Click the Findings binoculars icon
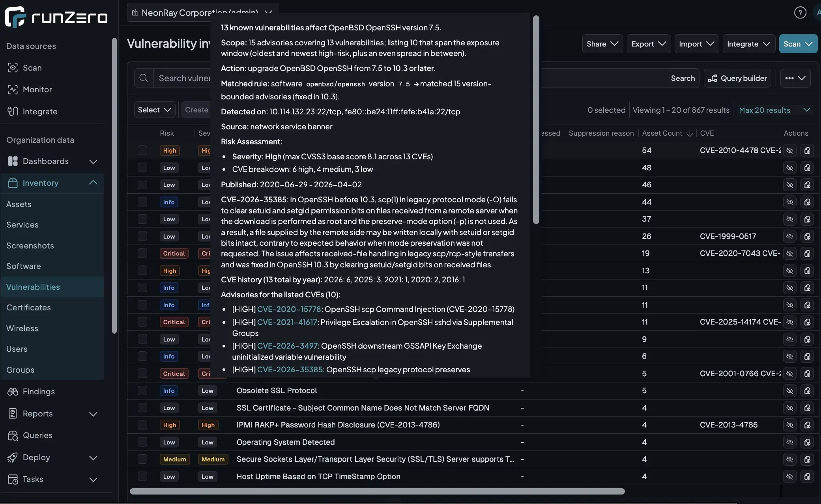Screen dimensions: 821x504 pos(13,392)
